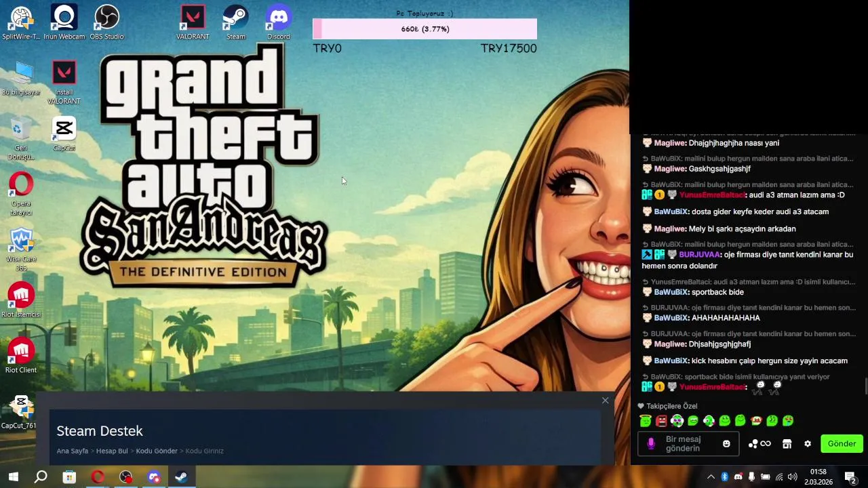Pick the red angry face emote

click(x=661, y=421)
